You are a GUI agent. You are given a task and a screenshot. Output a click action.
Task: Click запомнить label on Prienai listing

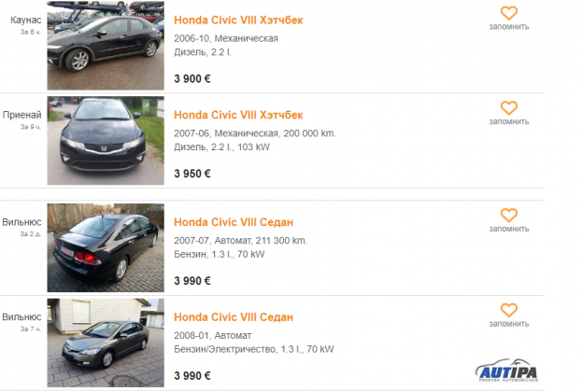[509, 121]
